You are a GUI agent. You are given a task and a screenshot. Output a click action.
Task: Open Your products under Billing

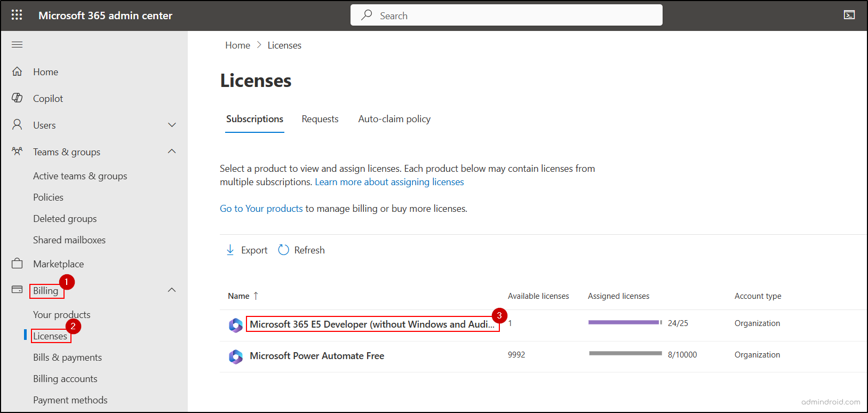click(62, 314)
